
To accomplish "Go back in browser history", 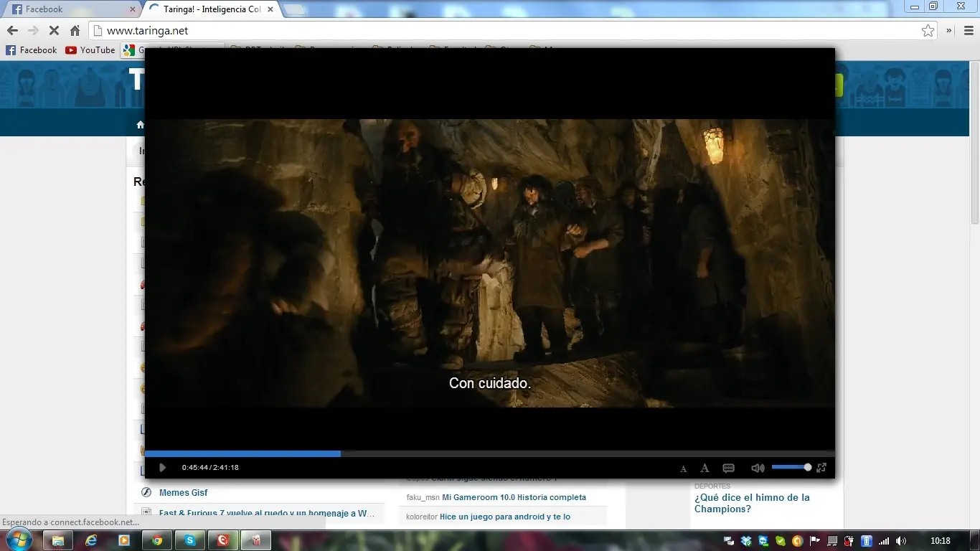I will point(12,31).
